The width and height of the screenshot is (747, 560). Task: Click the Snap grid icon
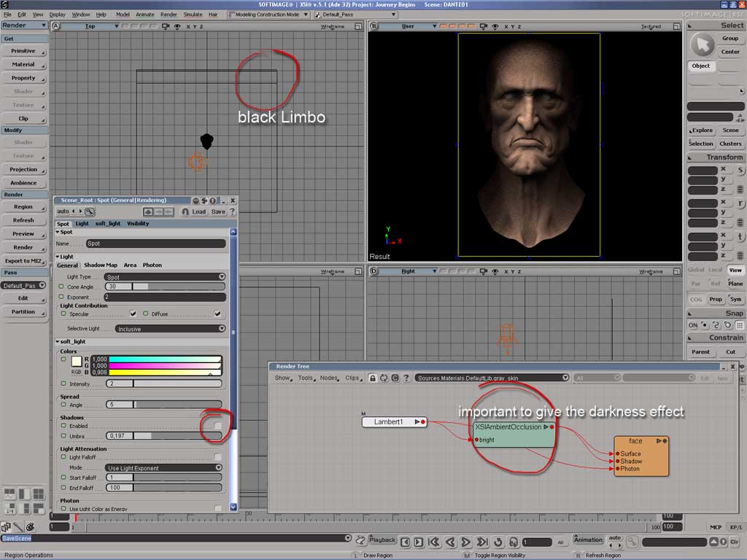point(740,325)
